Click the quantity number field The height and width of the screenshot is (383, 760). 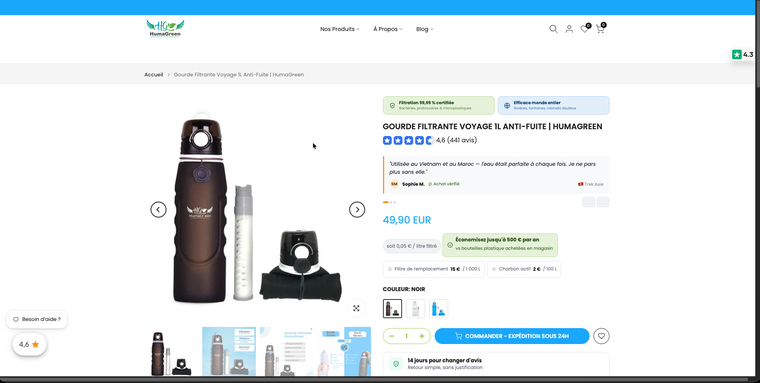click(407, 336)
